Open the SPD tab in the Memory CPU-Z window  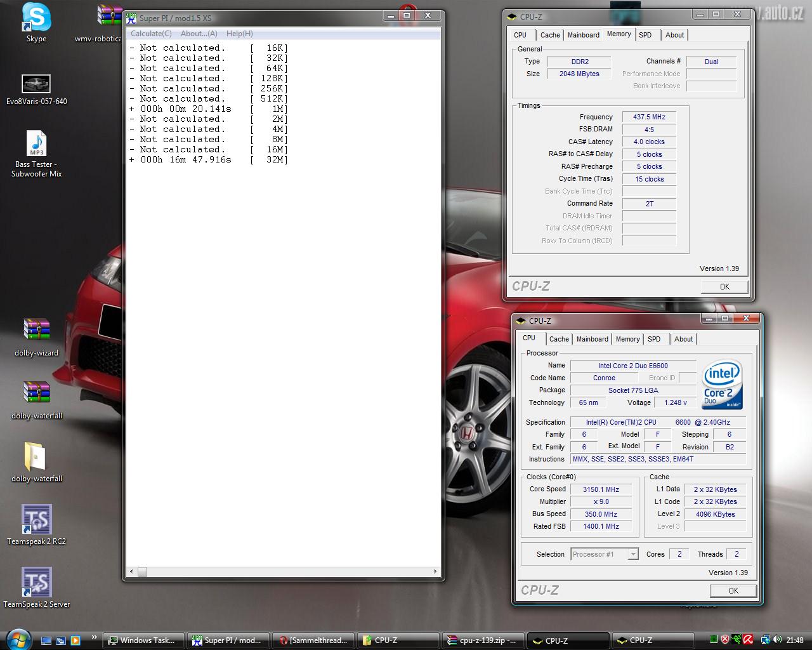coord(645,35)
